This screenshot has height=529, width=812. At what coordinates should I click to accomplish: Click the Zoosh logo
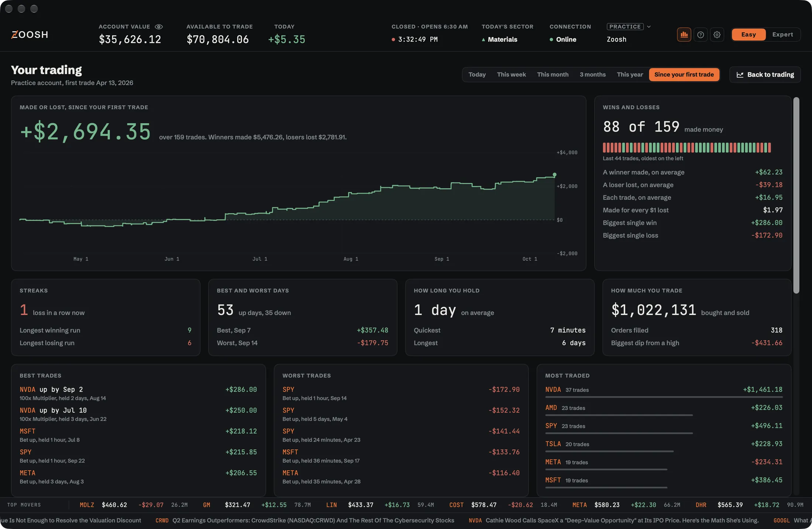(x=30, y=35)
